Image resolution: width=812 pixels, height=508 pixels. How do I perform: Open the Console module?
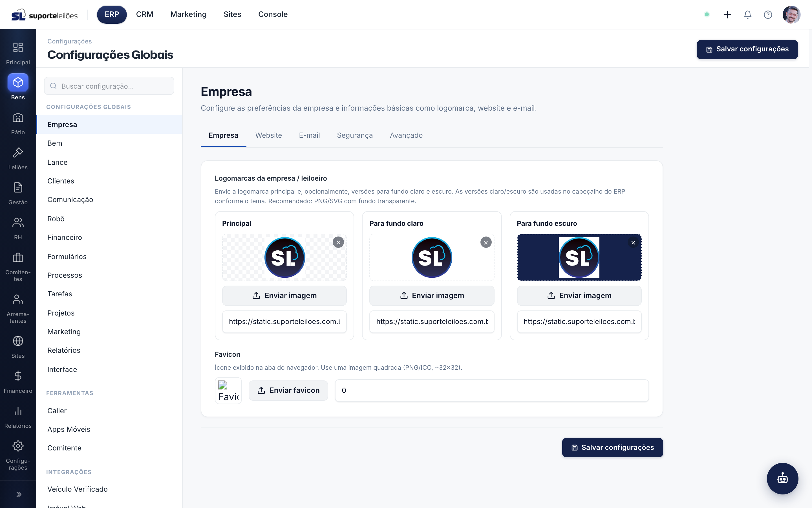coord(273,14)
